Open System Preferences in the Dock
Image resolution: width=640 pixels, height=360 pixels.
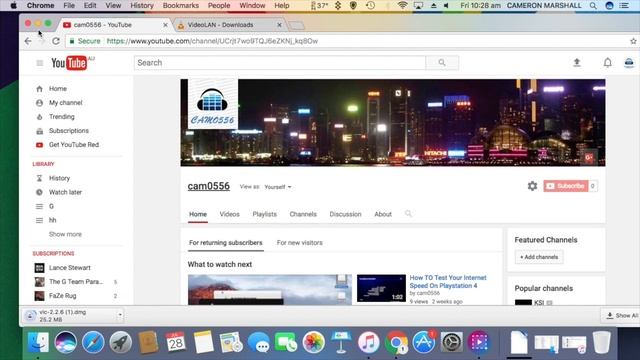pos(451,342)
